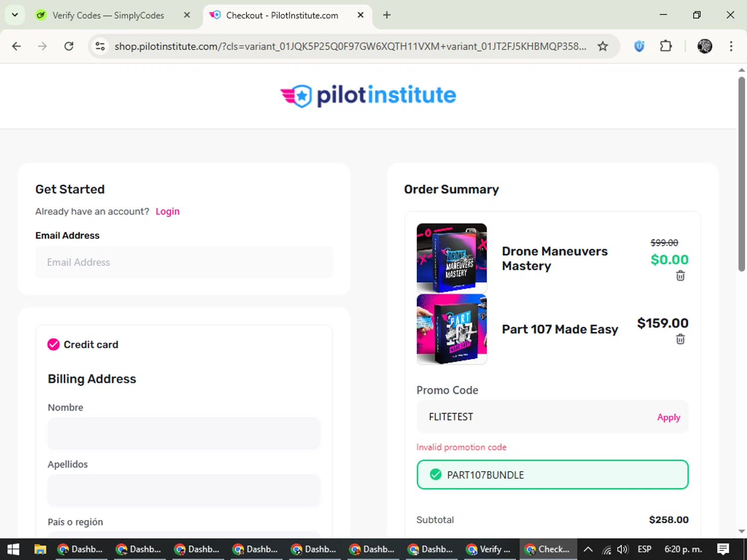Select the Credit card payment option

pyautogui.click(x=53, y=344)
